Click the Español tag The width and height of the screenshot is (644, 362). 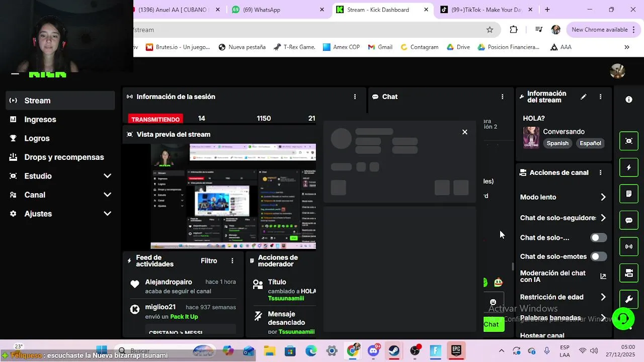coord(590,143)
